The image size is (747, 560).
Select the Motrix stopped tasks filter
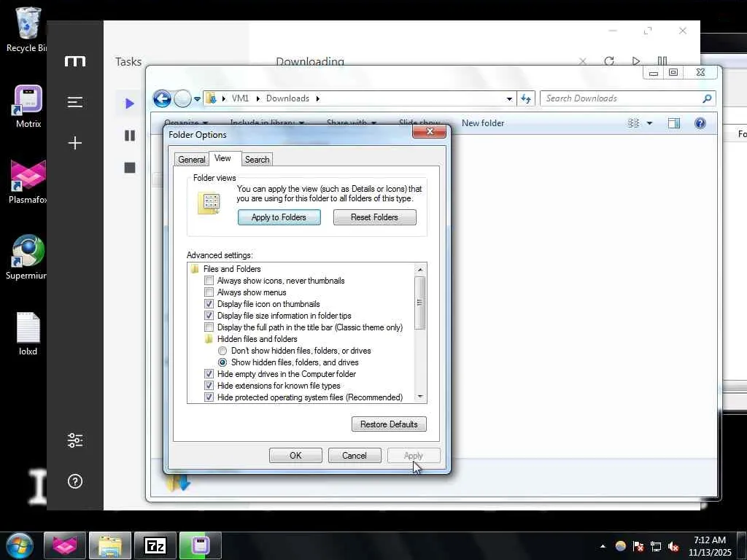coord(130,168)
